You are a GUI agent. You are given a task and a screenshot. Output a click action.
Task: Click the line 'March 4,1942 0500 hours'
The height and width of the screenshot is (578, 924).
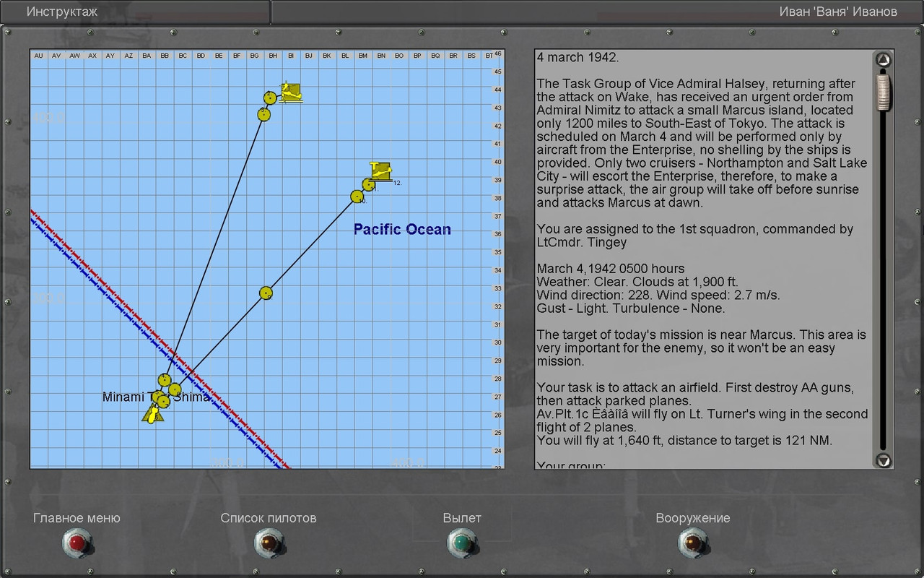tap(611, 269)
